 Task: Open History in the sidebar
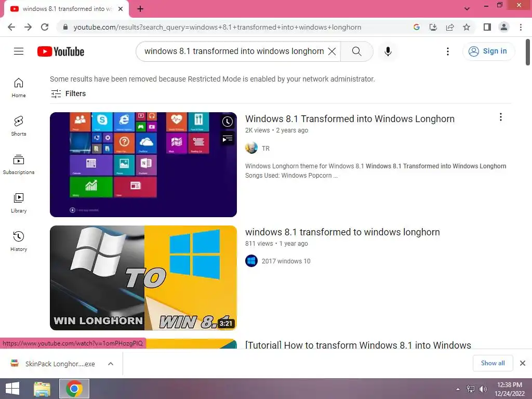pyautogui.click(x=19, y=241)
